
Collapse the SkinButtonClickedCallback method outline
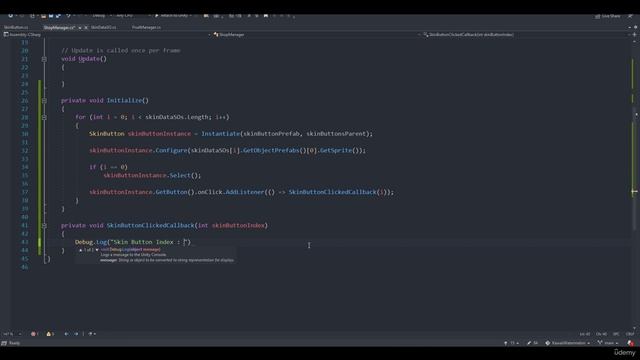(44, 226)
